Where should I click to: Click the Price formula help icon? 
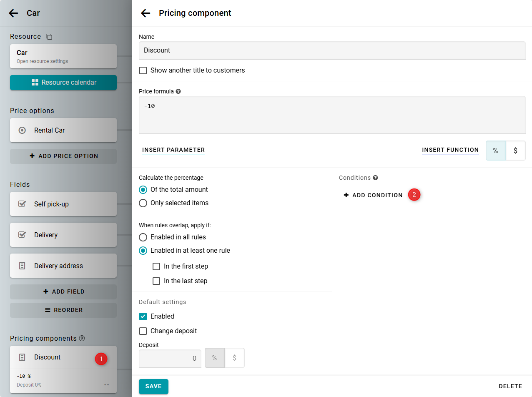coord(178,91)
